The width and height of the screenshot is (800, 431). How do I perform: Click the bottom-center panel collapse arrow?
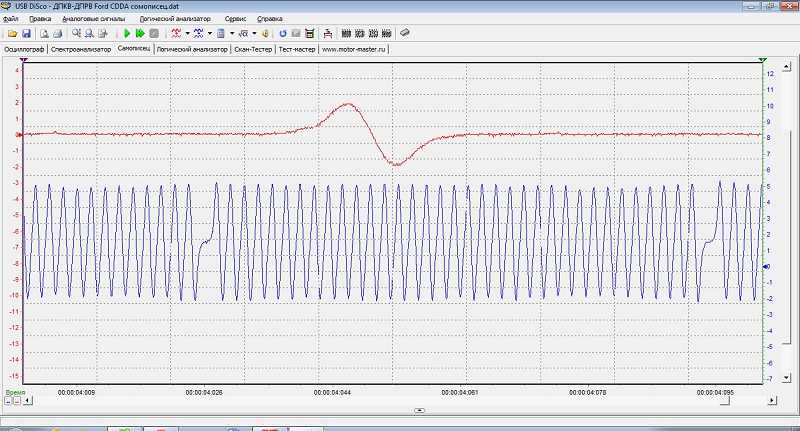pos(419,411)
